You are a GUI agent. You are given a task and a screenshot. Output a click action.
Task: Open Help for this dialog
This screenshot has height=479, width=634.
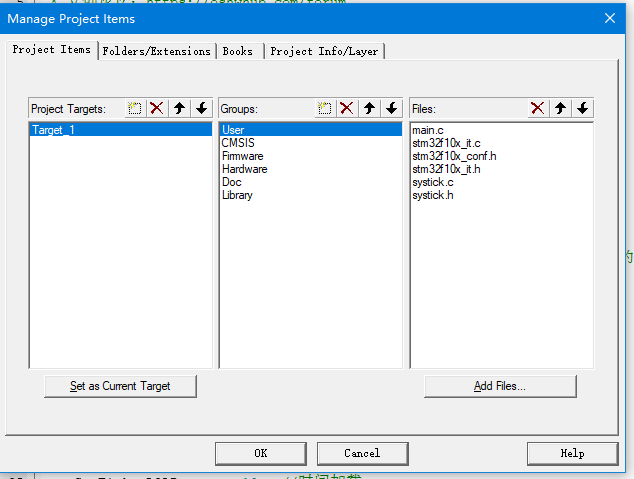pos(573,453)
